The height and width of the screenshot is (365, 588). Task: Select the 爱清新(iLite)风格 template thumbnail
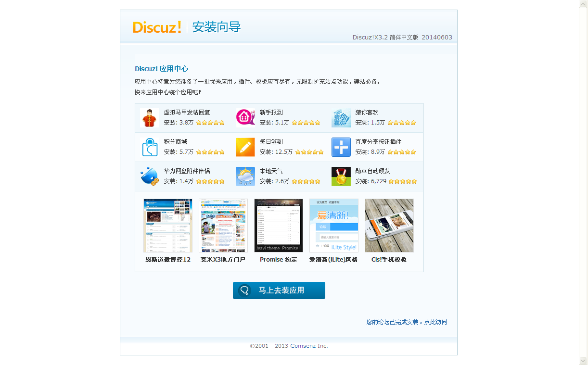(334, 226)
